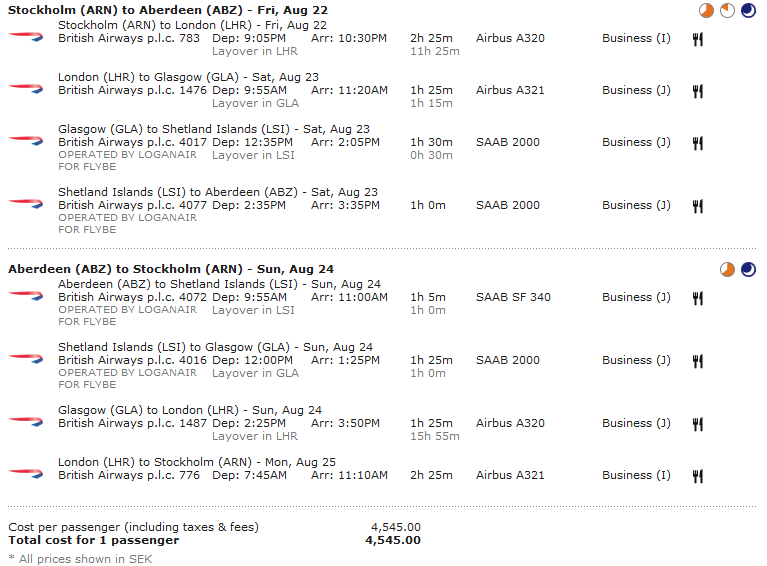Click the overnight moon icon for the Aberdeen–Stockholm return
The width and height of the screenshot is (767, 566).
pos(748,269)
